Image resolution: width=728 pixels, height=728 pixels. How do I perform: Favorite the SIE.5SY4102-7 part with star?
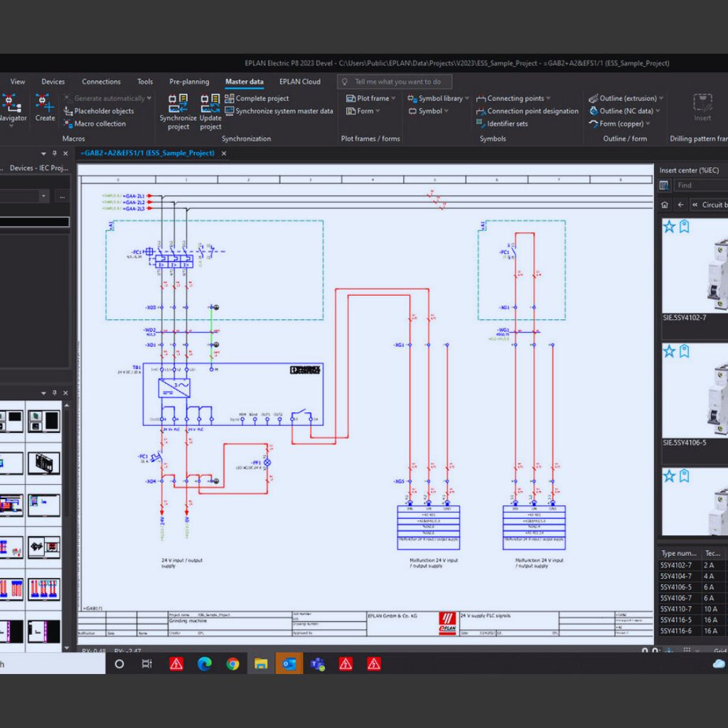pos(669,227)
